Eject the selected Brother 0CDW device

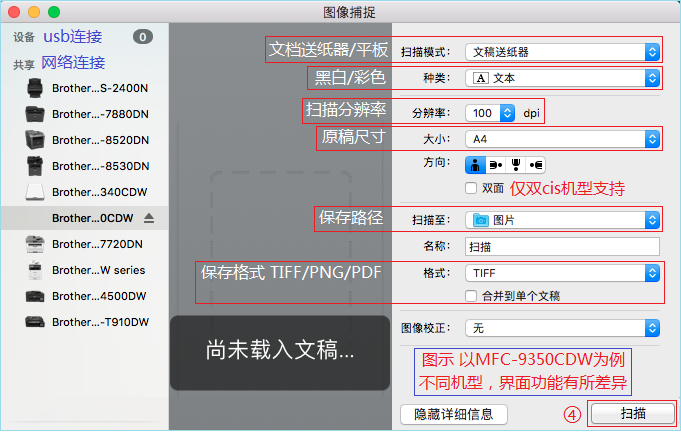pos(149,218)
